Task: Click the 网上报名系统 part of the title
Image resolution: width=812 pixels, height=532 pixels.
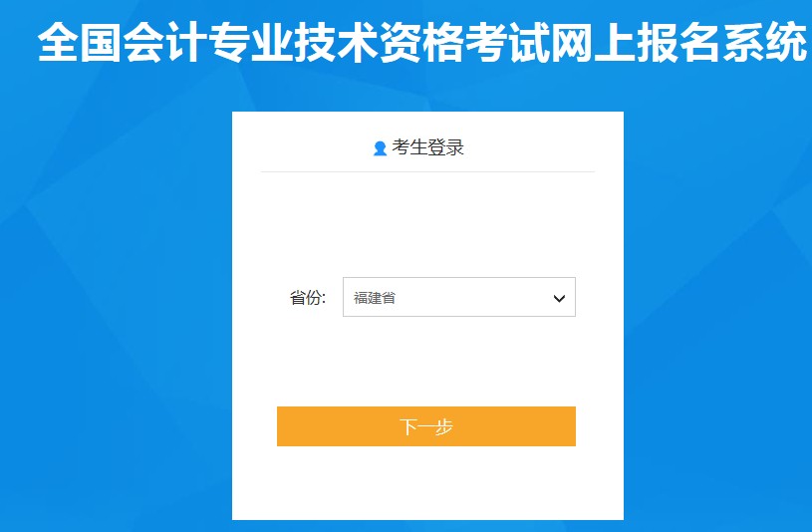Action: coord(679,43)
